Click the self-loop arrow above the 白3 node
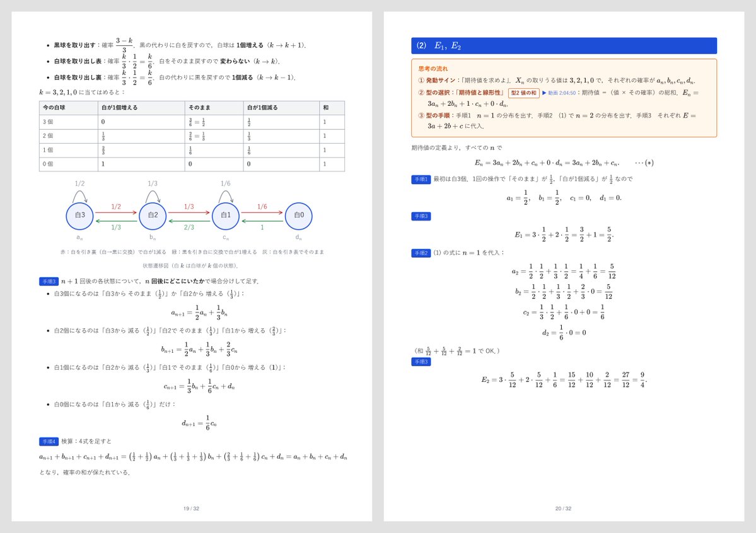The width and height of the screenshot is (756, 533). 79,196
